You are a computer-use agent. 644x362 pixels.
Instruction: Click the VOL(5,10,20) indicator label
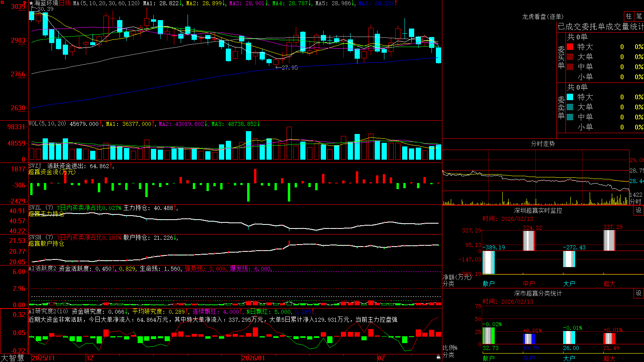(x=47, y=124)
